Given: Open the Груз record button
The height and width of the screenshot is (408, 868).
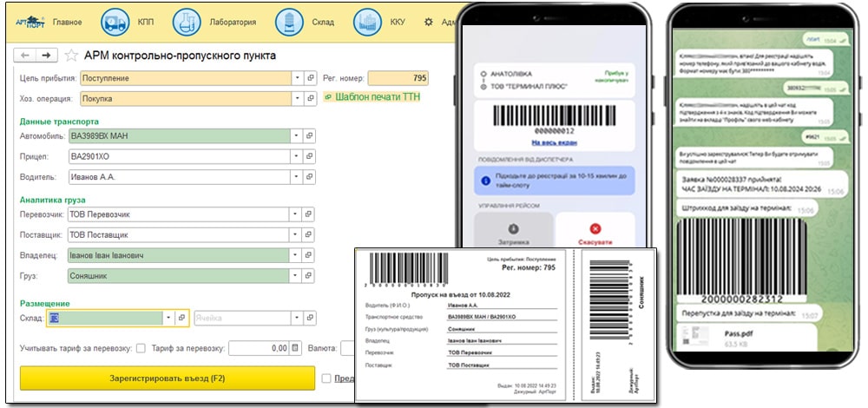Looking at the screenshot, I should (309, 276).
